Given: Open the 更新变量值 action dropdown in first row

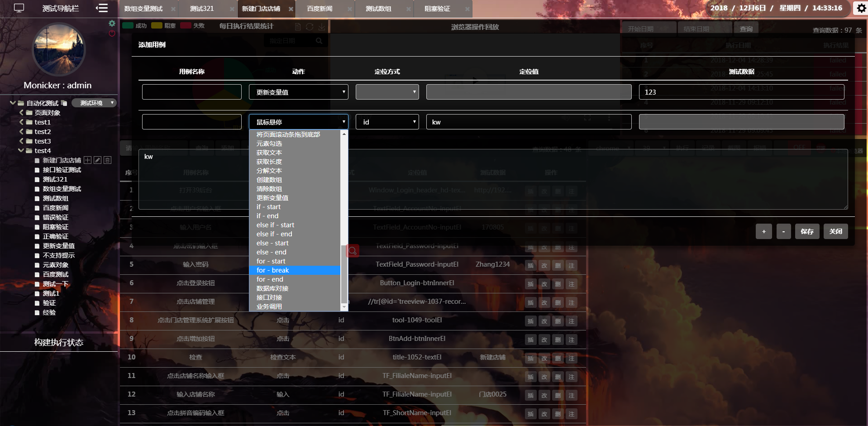Looking at the screenshot, I should click(299, 92).
